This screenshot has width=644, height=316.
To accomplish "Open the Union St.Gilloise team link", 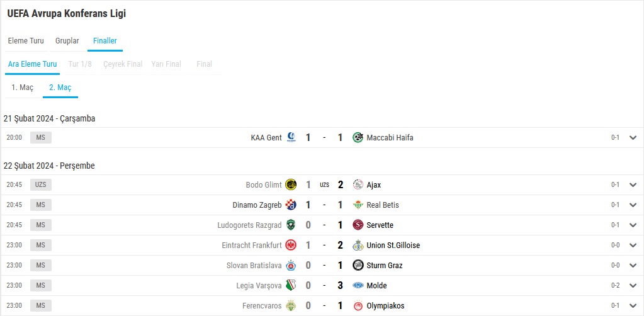I will coord(393,245).
